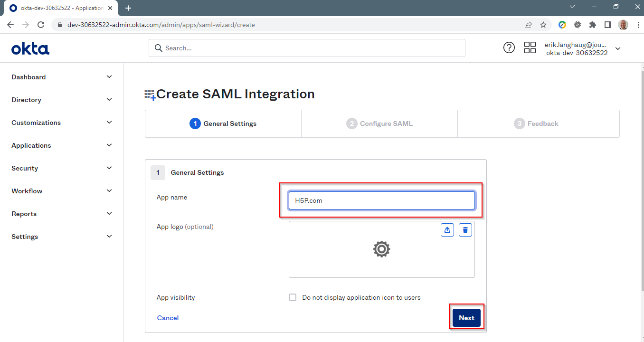This screenshot has height=342, width=644.
Task: Open the browser extensions puzzle icon
Action: (593, 25)
